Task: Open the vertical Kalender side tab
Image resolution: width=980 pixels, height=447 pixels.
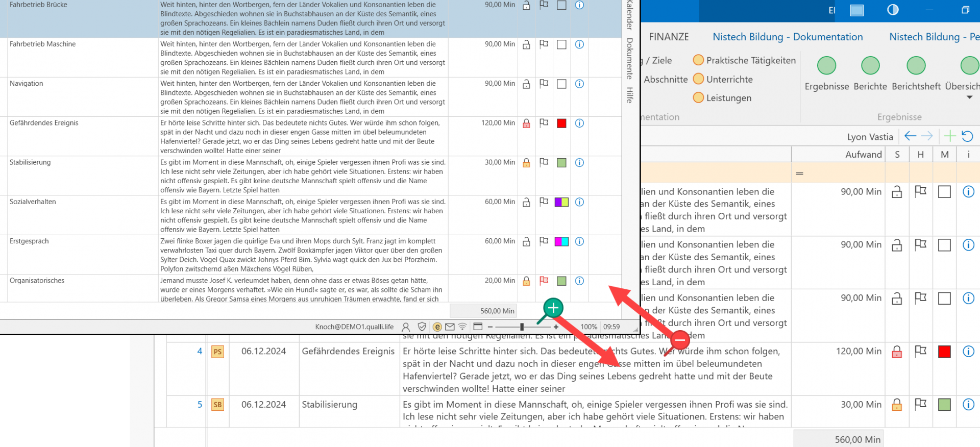Action: click(630, 14)
